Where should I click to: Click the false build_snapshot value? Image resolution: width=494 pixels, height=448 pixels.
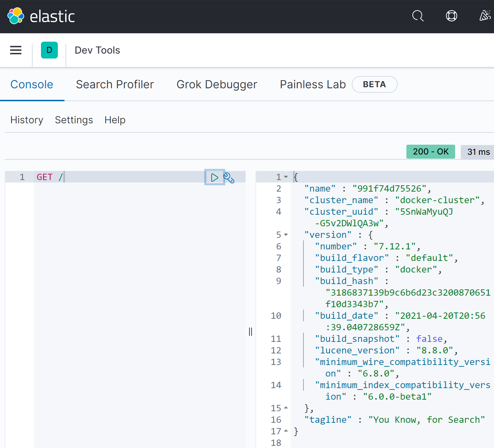coord(430,339)
